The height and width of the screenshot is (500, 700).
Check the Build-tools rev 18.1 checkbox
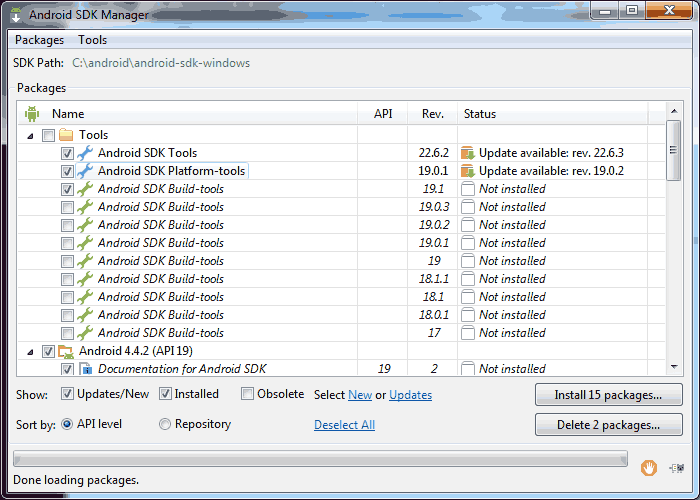(x=67, y=297)
